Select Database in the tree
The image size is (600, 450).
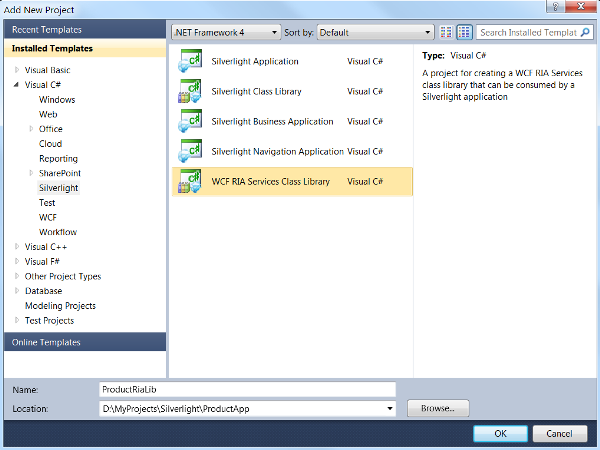point(43,291)
